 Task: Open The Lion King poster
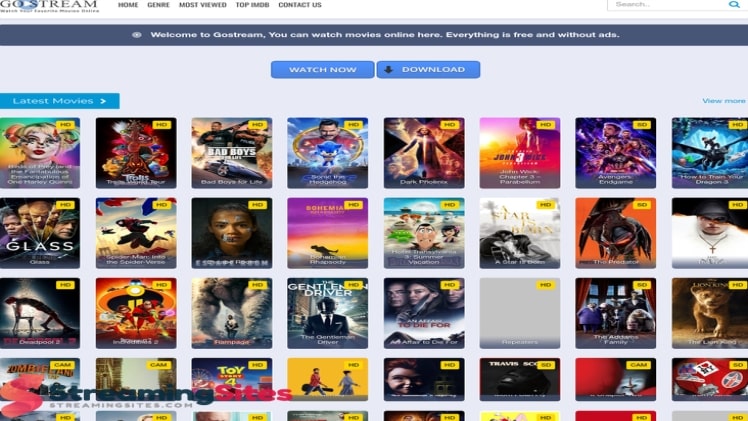[710, 313]
